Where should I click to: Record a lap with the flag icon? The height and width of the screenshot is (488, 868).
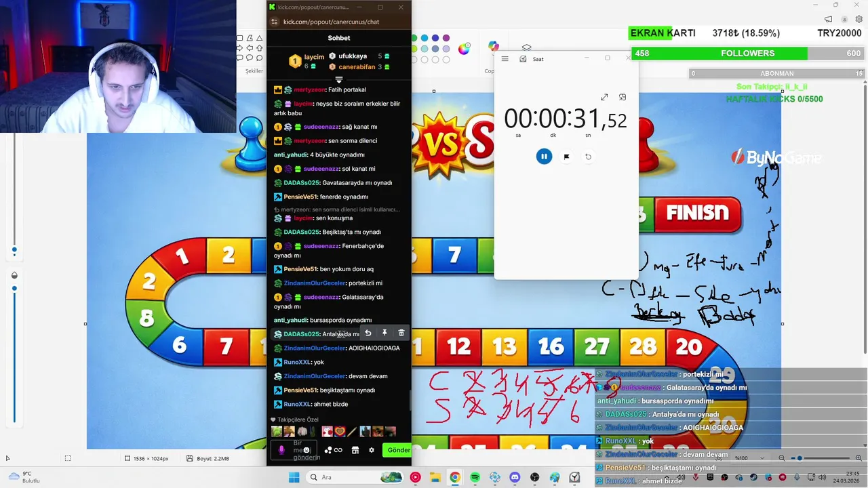point(566,157)
